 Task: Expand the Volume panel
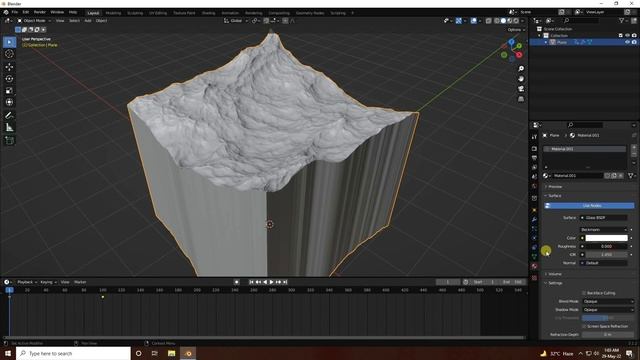coord(554,274)
